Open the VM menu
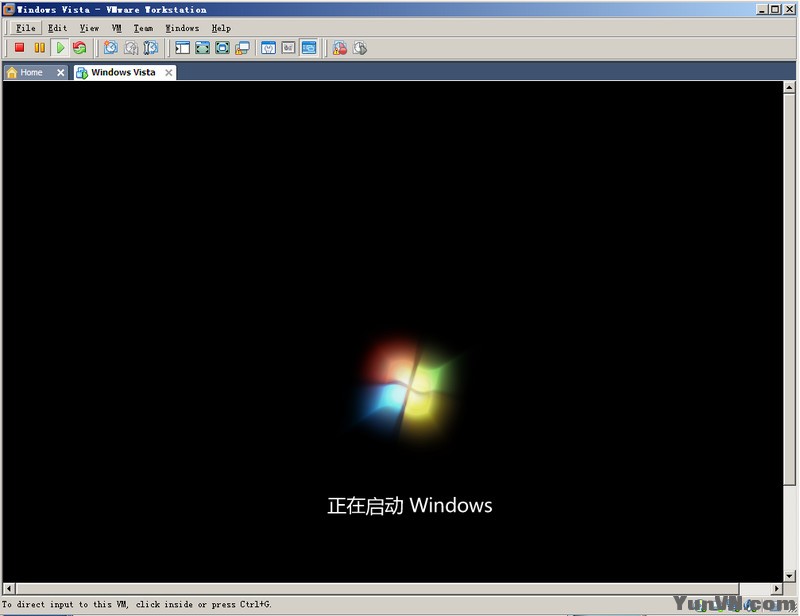 [x=116, y=28]
